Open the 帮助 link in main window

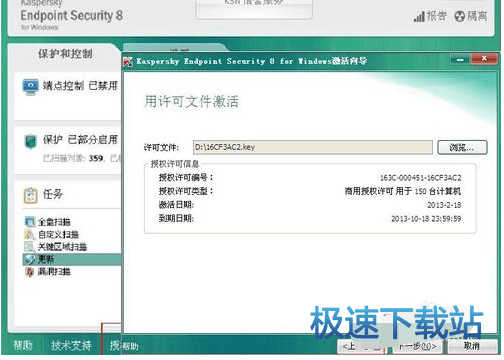(x=23, y=345)
